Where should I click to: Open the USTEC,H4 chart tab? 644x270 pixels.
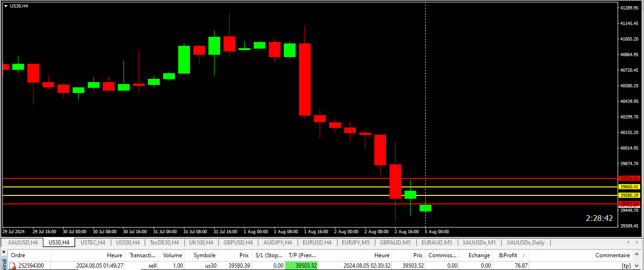93,243
